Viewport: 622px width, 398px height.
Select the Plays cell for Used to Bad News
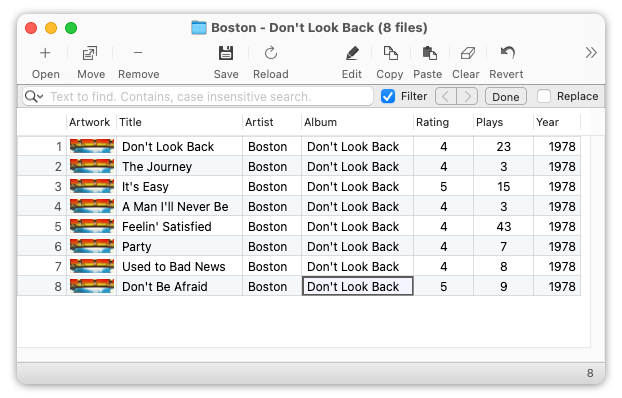click(x=503, y=267)
